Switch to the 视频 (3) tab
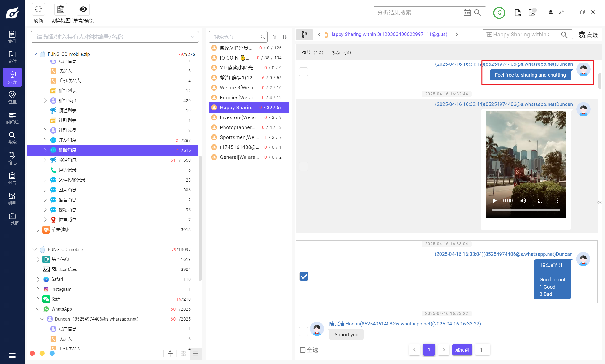Viewport: 605px width, 364px height. 341,52
